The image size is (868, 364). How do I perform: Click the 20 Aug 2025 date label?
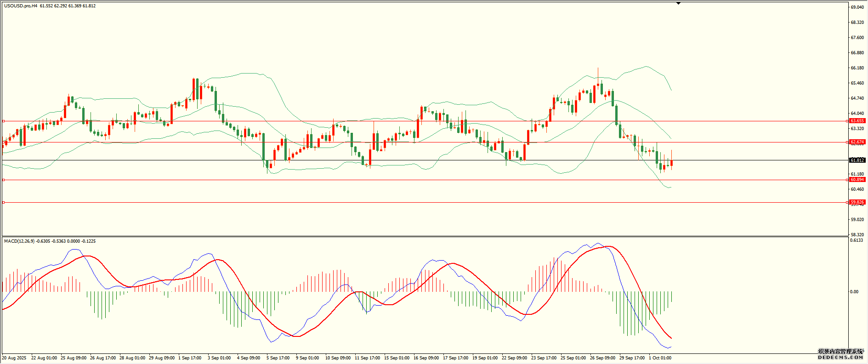(x=14, y=358)
